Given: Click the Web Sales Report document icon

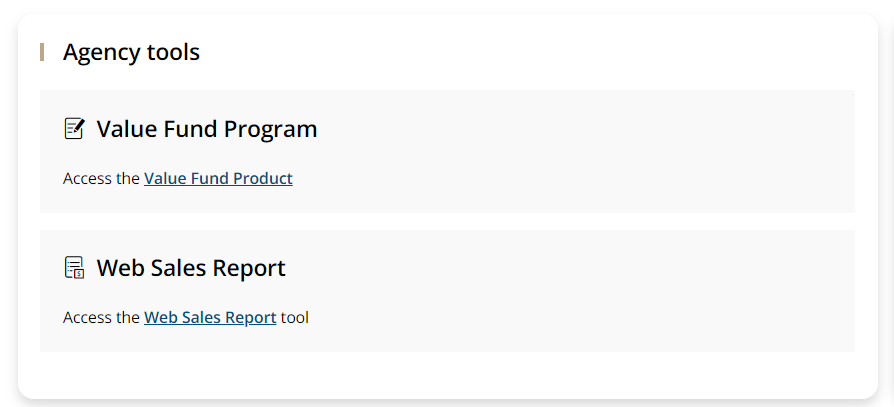Looking at the screenshot, I should 74,268.
